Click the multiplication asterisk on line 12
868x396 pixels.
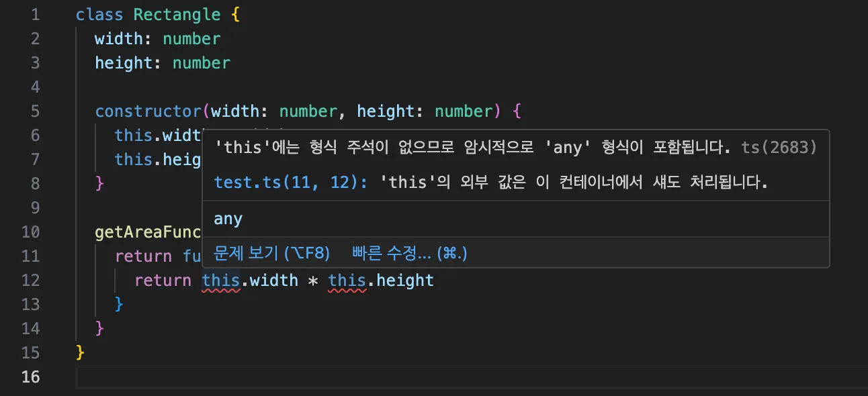(x=313, y=280)
